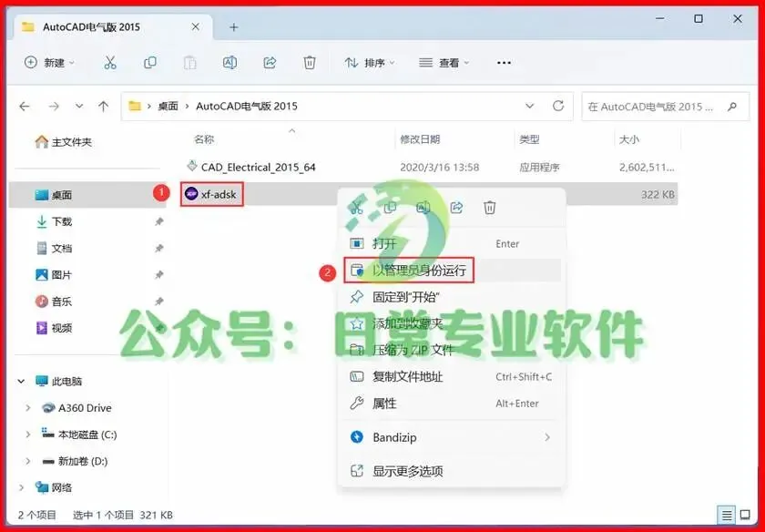Click the Cut icon in the toolbar
This screenshot has width=765, height=532.
click(110, 63)
